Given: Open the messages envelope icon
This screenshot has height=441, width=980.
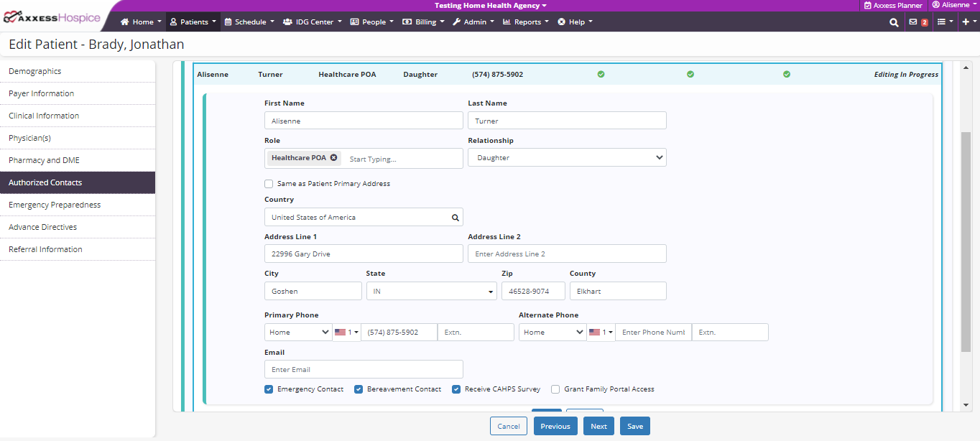Looking at the screenshot, I should coord(913,22).
